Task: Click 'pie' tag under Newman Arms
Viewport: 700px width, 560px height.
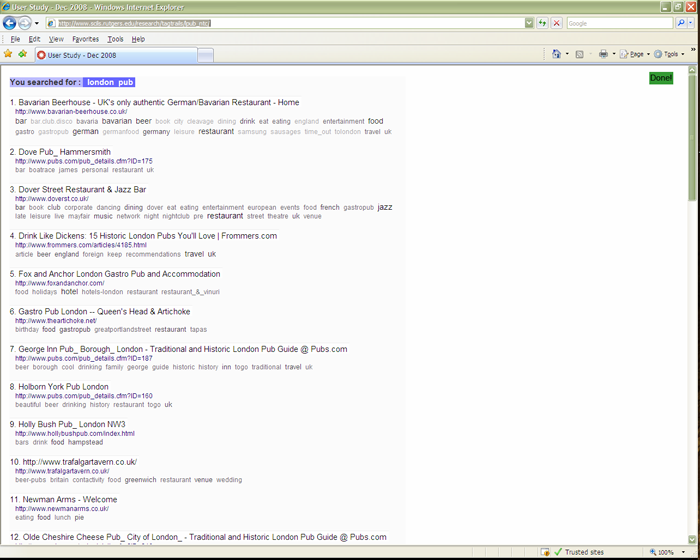Action: click(79, 518)
